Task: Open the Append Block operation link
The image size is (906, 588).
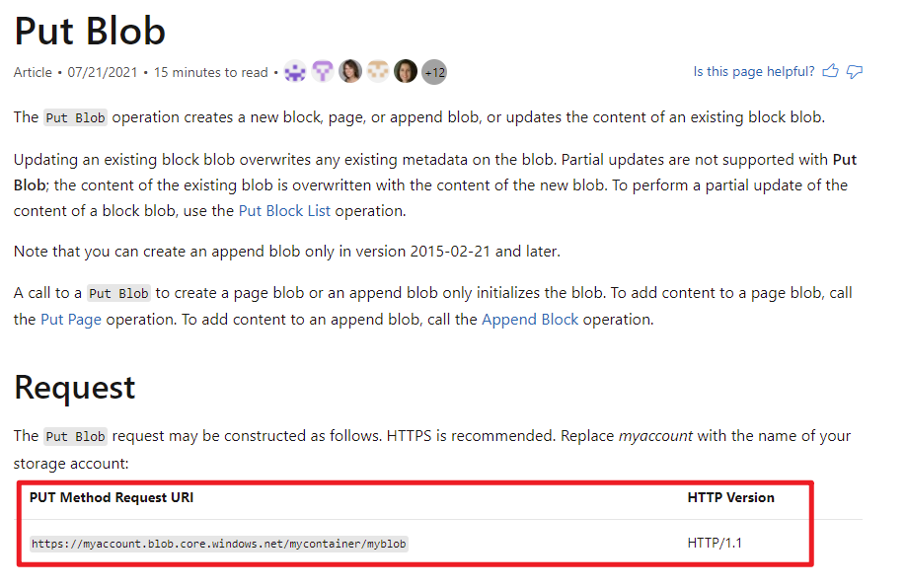Action: pyautogui.click(x=530, y=320)
